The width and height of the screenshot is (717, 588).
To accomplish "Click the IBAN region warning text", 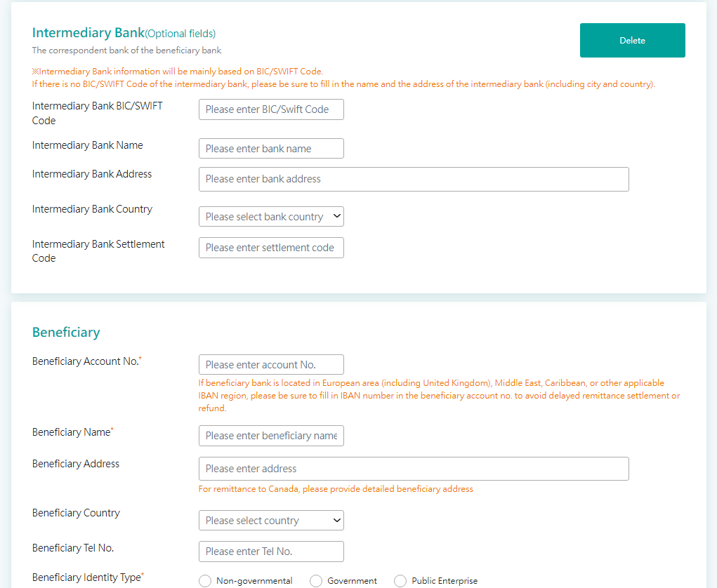I will [439, 396].
